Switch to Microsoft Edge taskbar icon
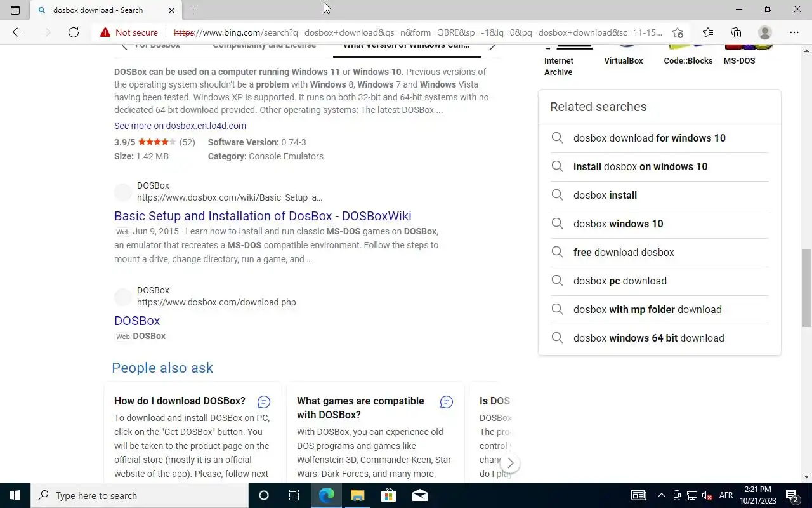This screenshot has height=508, width=812. 327,495
